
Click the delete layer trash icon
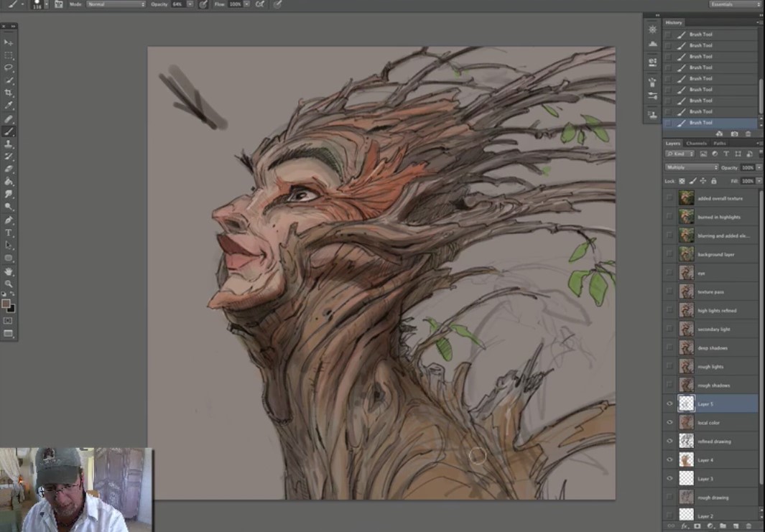click(748, 526)
